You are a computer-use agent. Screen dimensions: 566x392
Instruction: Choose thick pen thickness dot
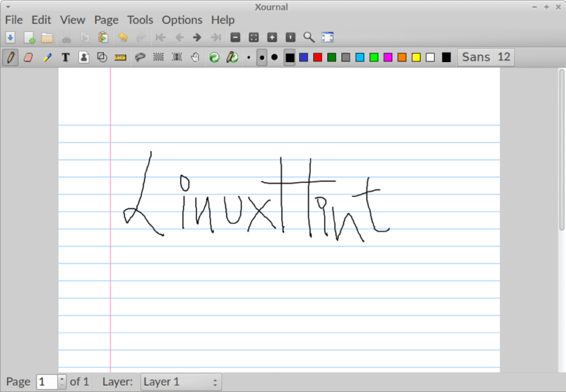275,57
